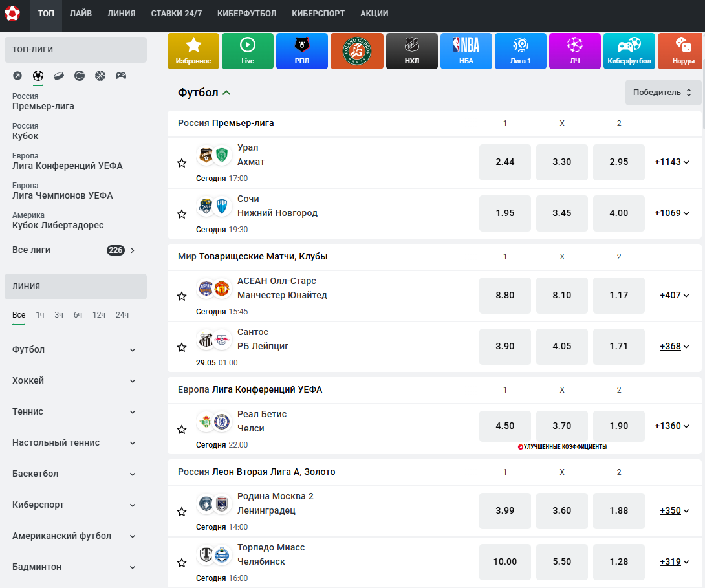Image resolution: width=705 pixels, height=588 pixels.
Task: Click АСЕАН Олл-Старс and Манчестер Юнайтед logos
Action: [x=213, y=288]
